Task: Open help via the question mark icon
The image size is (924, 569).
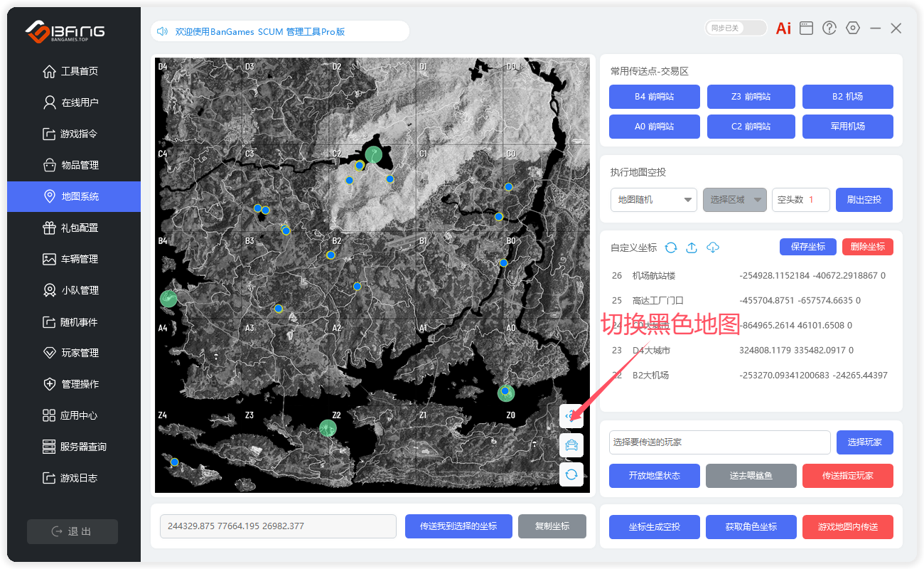Action: pos(829,28)
